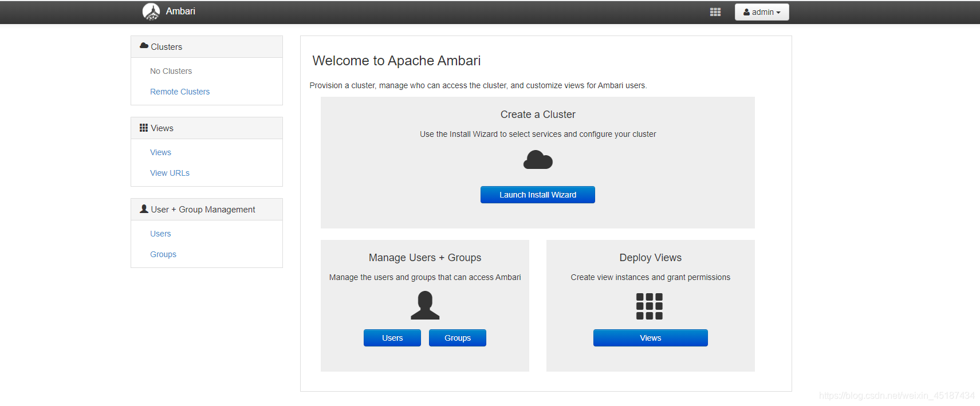Click the Ambari brand name
Screen dimensions: 980x406
coord(180,11)
